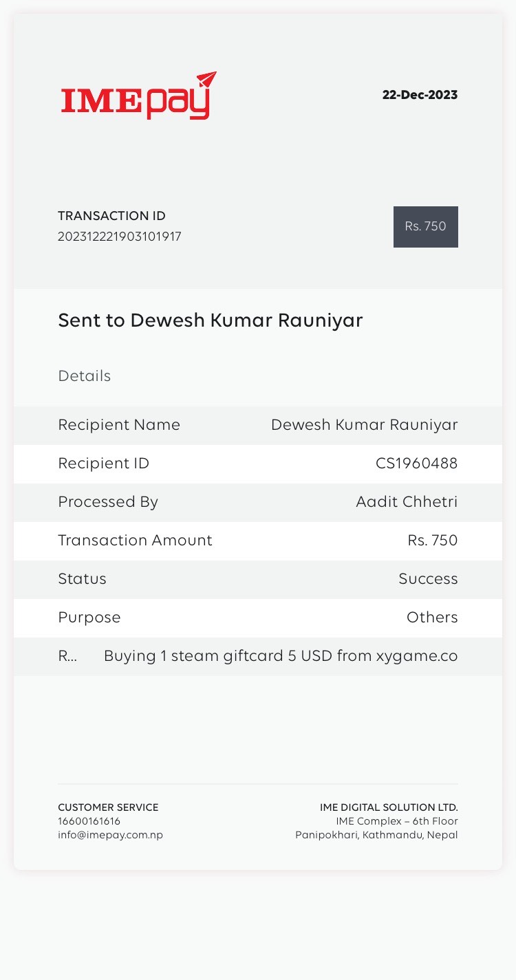Click the TRANSACTION ID label
The height and width of the screenshot is (980, 516).
[111, 216]
